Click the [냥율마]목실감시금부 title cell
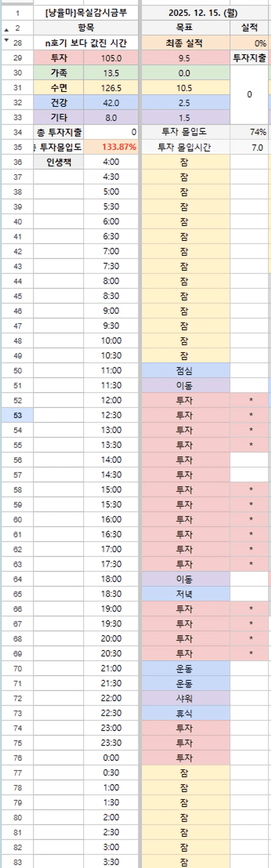The image size is (271, 868). coord(86,13)
